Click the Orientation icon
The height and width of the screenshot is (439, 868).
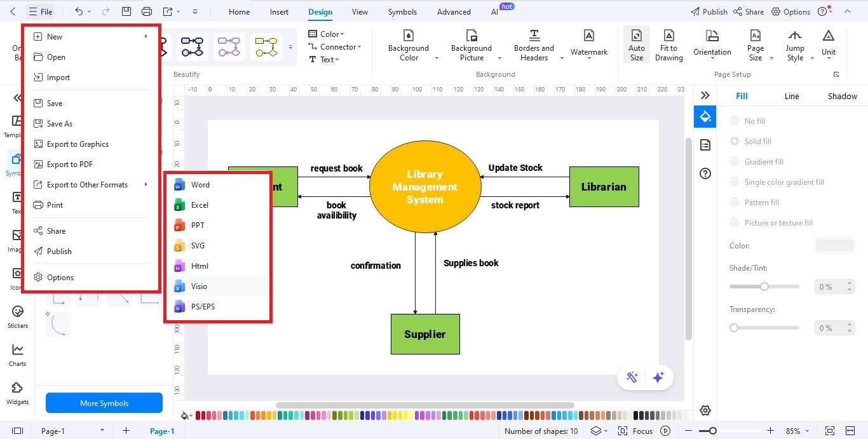tap(712, 36)
